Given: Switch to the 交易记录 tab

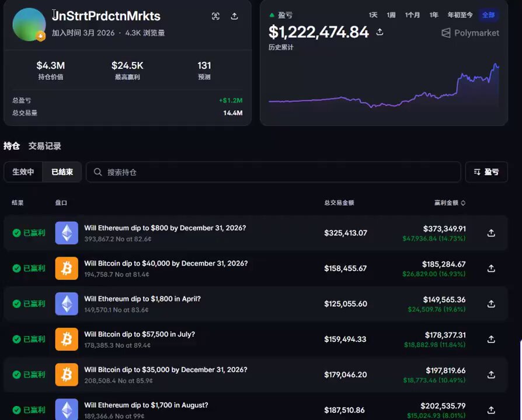Looking at the screenshot, I should click(44, 146).
